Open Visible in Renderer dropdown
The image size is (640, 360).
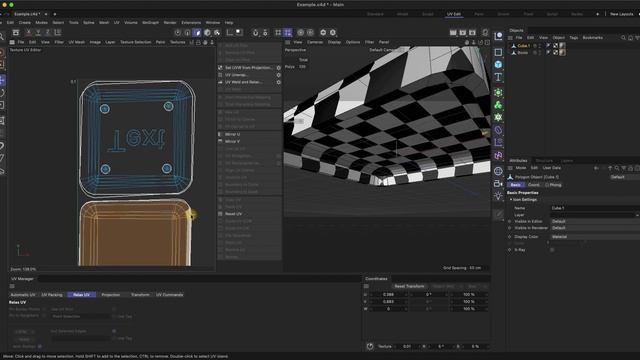(x=595, y=228)
